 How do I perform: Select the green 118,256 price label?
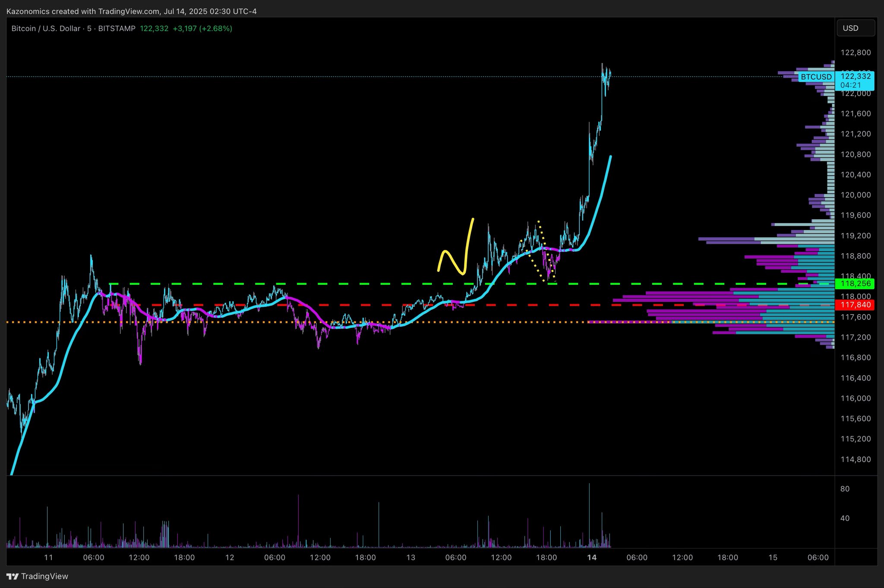click(854, 284)
